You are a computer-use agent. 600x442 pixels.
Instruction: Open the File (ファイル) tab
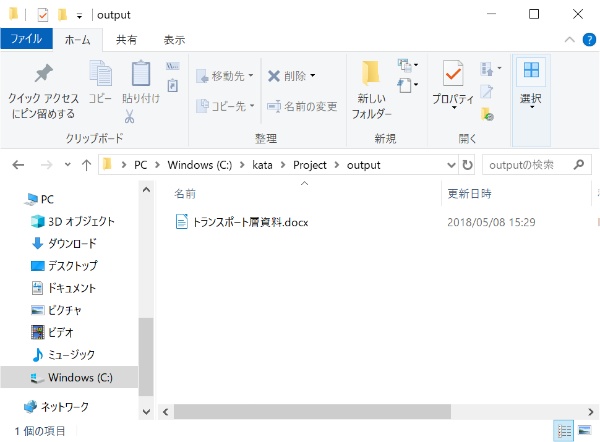[x=26, y=39]
